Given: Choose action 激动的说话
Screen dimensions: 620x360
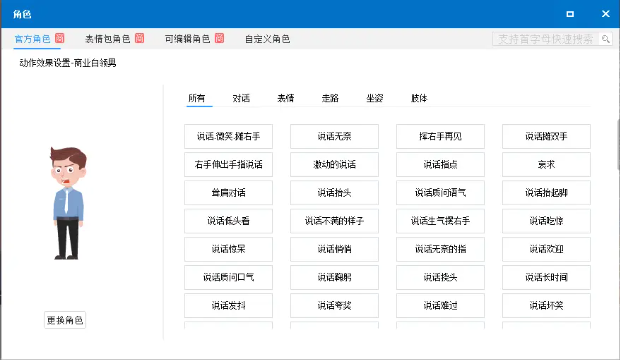Looking at the screenshot, I should pos(335,165).
